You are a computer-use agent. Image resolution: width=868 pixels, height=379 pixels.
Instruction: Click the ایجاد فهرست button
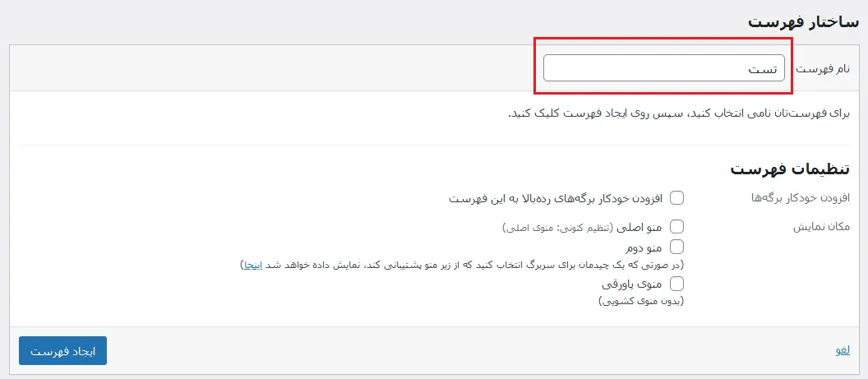coord(62,351)
